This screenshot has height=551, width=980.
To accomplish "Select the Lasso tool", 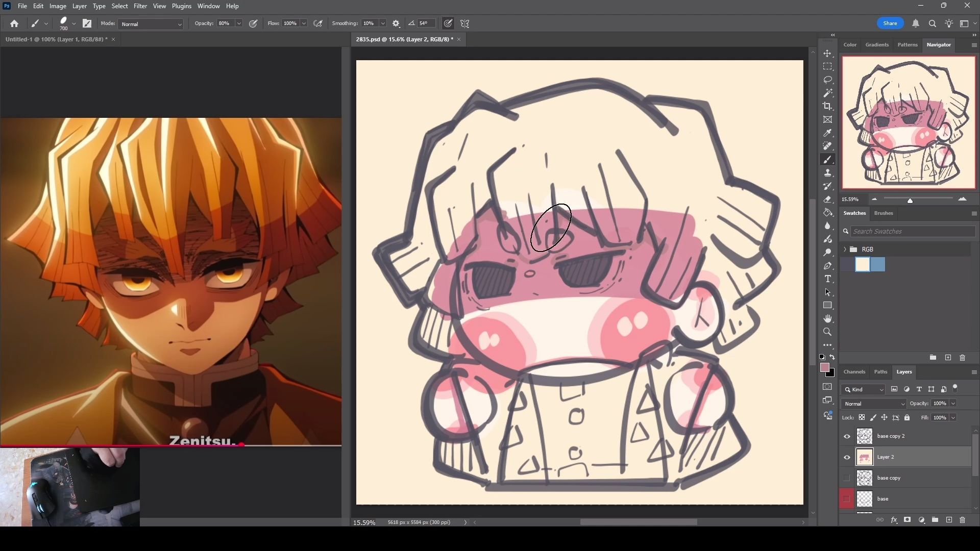I will point(827,80).
